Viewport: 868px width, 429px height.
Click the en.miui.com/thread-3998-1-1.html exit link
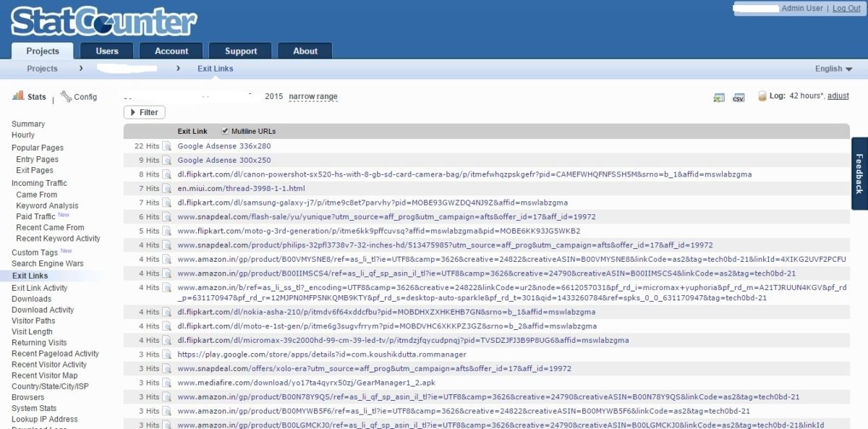tap(242, 189)
